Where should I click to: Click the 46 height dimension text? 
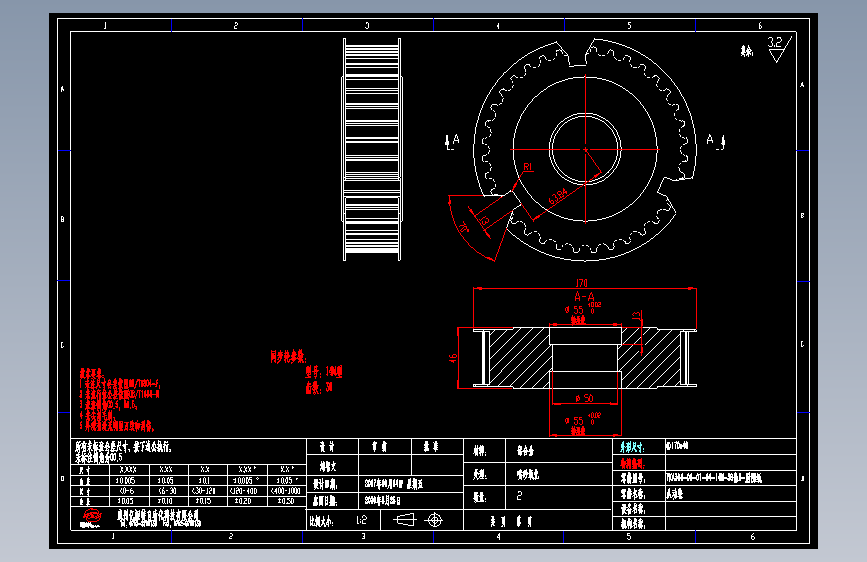[x=453, y=358]
